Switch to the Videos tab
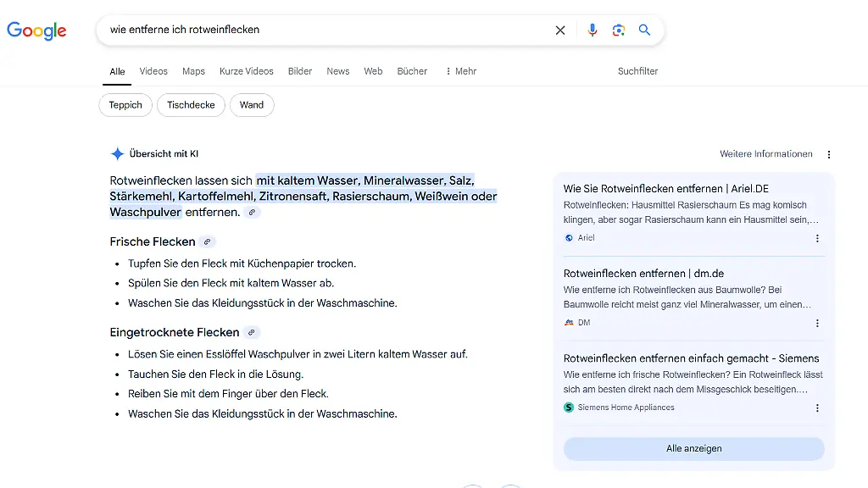 [153, 71]
